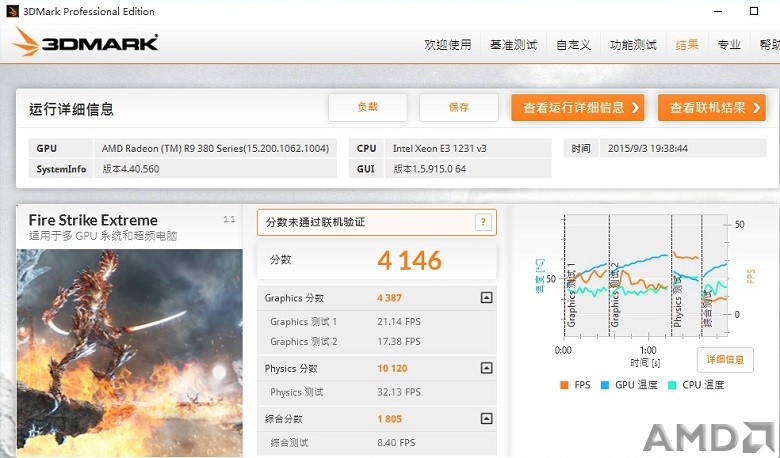Click the AMD Radeon R9 380 Series text

[x=215, y=148]
